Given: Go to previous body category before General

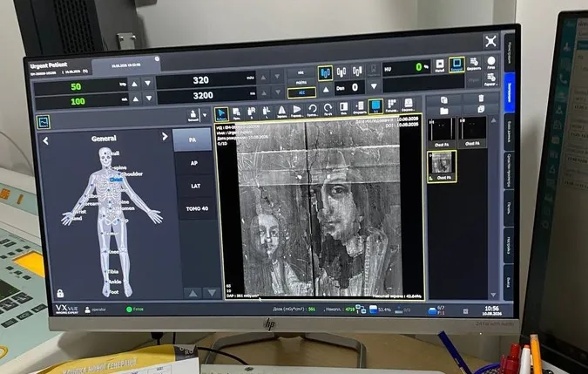Looking at the screenshot, I should 45,141.
